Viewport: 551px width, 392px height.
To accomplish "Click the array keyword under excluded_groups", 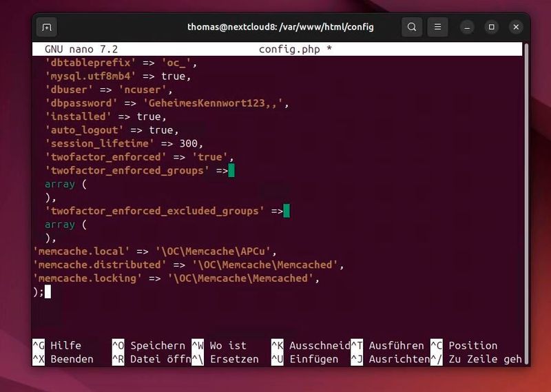I will tap(60, 225).
